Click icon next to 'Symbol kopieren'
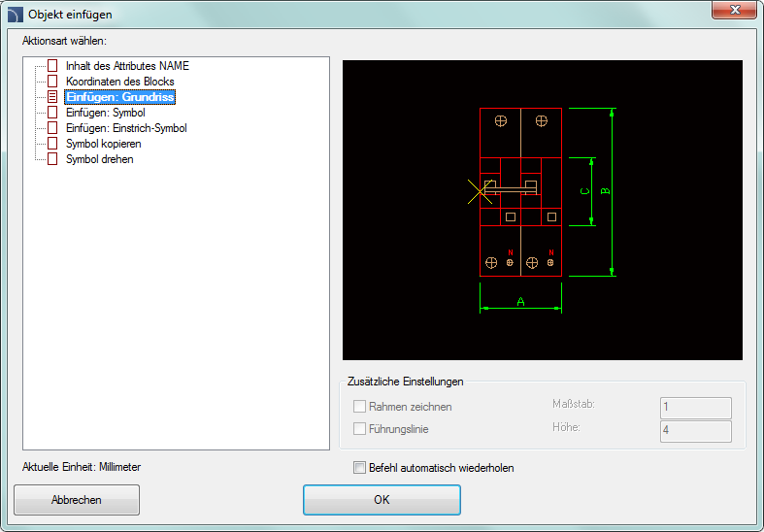764x532 pixels. click(x=52, y=144)
